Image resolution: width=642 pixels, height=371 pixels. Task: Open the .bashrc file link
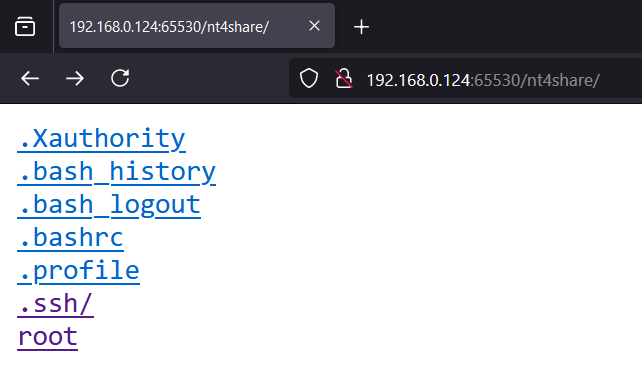tap(70, 238)
